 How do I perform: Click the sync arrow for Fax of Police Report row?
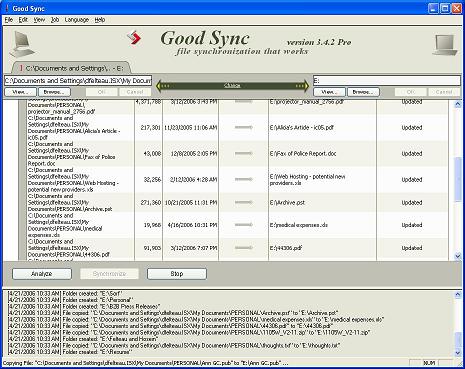pos(244,153)
